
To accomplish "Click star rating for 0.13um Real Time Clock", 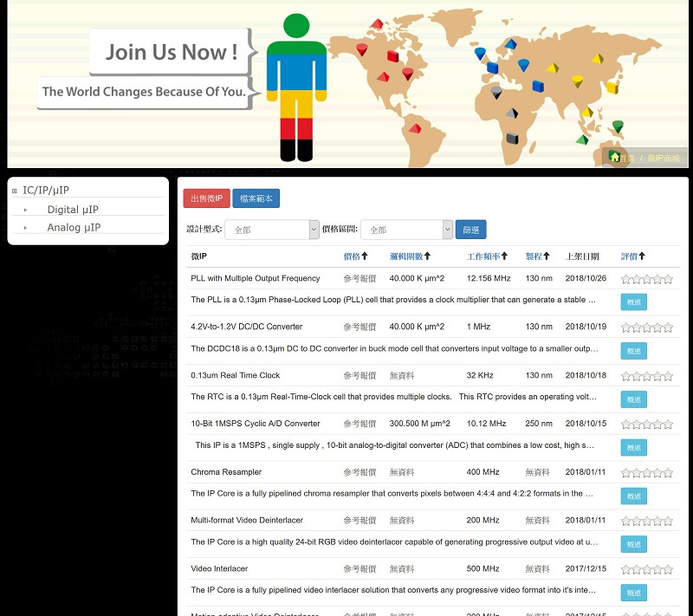I will tap(646, 376).
